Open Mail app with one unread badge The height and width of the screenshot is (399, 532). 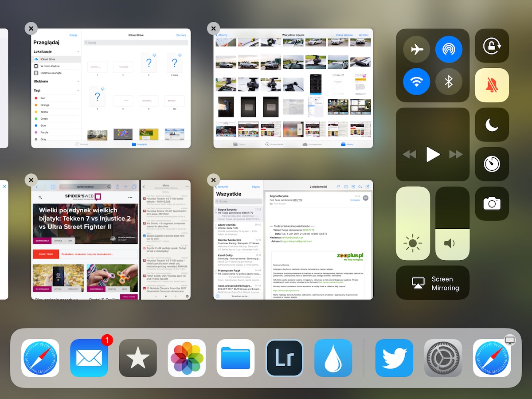89,358
